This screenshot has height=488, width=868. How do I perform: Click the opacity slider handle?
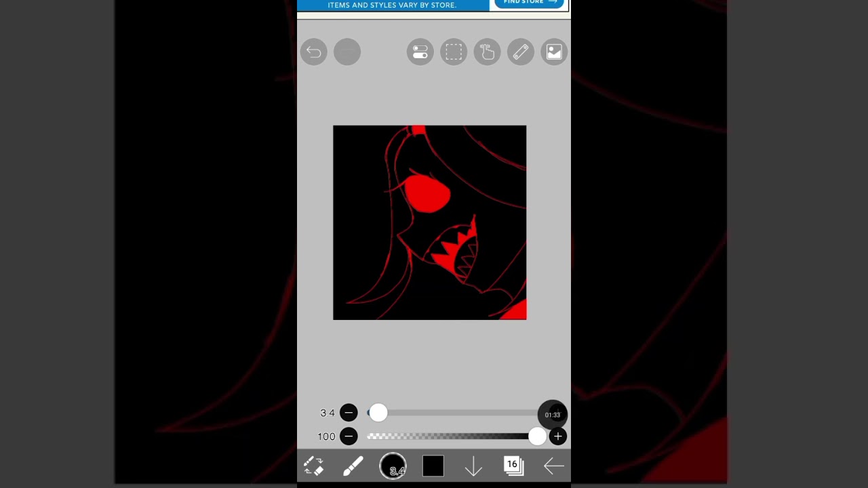pyautogui.click(x=537, y=436)
